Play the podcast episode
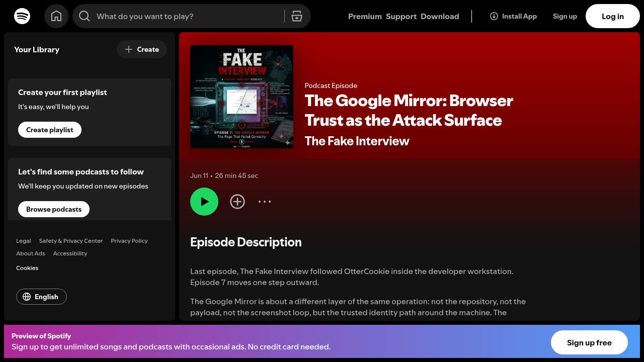This screenshot has width=644, height=362. (204, 202)
